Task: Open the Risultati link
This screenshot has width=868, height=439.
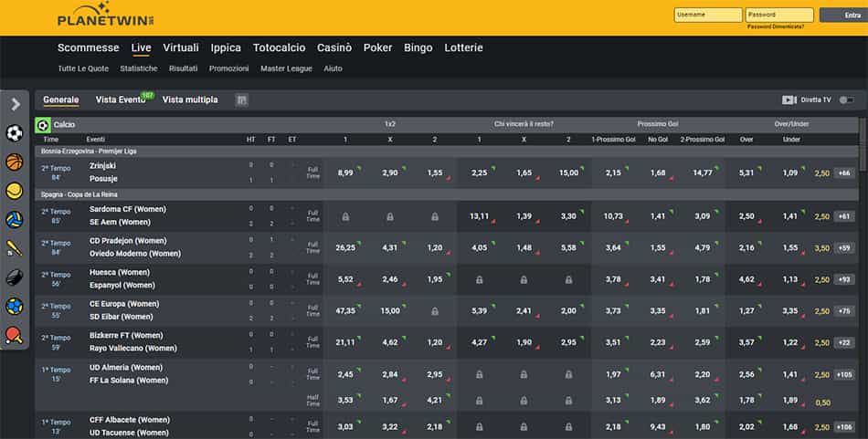Action: click(184, 68)
